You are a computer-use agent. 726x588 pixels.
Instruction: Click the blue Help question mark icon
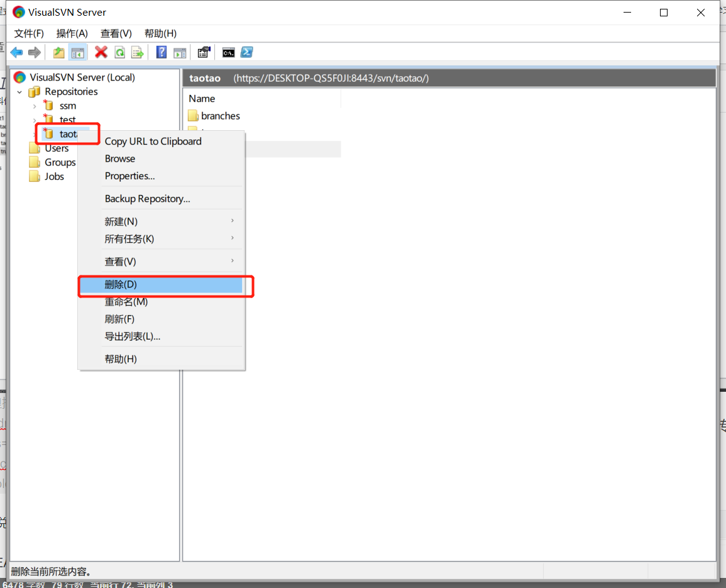(x=161, y=52)
